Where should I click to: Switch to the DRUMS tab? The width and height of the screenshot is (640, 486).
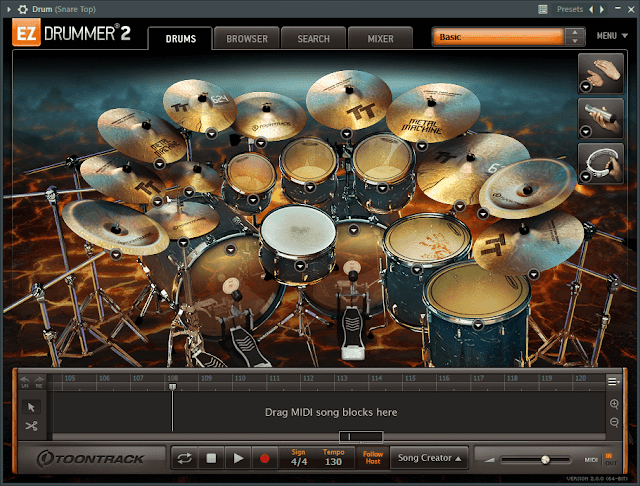pyautogui.click(x=180, y=38)
